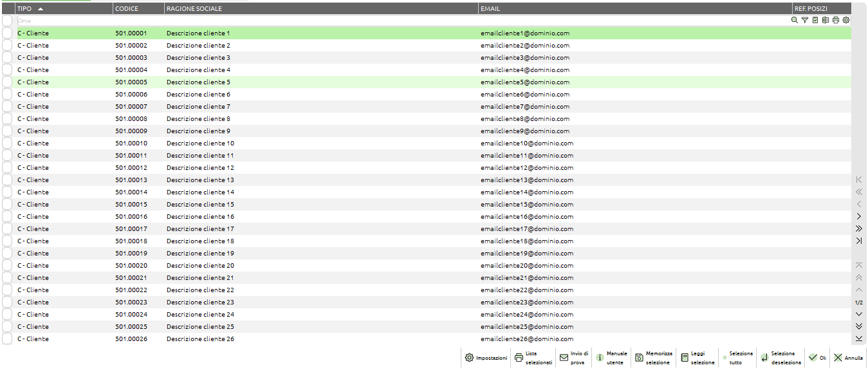The image size is (868, 372).
Task: Open grid settings gear icon
Action: click(x=846, y=21)
